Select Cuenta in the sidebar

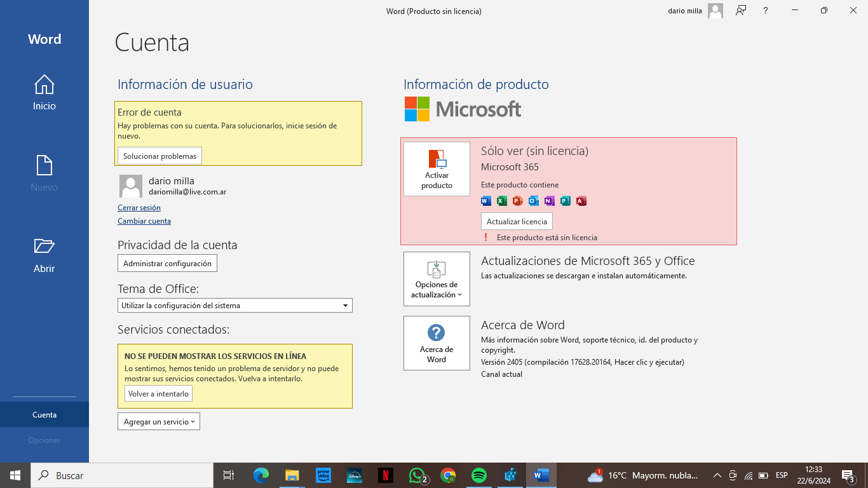point(44,414)
